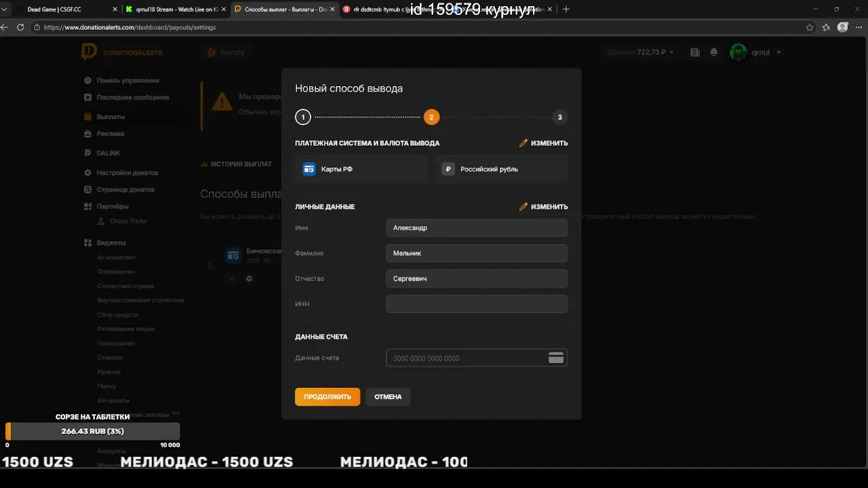Select the Российский рубль currency card
This screenshot has height=488, width=868.
[x=501, y=169]
